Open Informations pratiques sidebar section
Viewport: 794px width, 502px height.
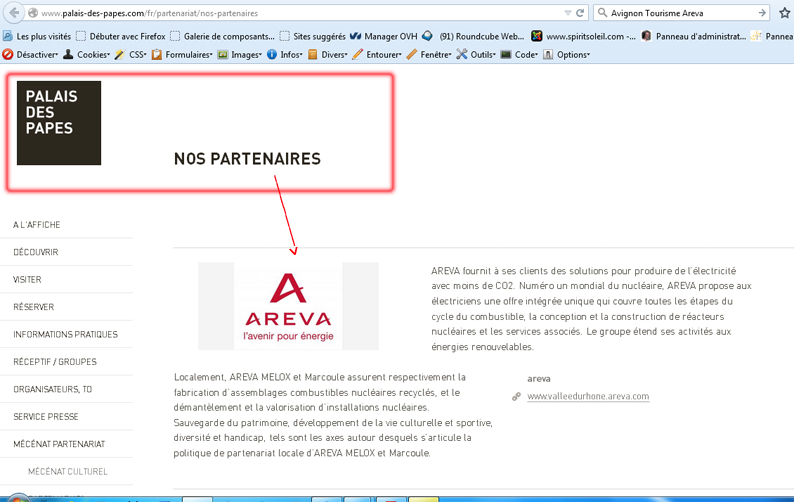65,334
